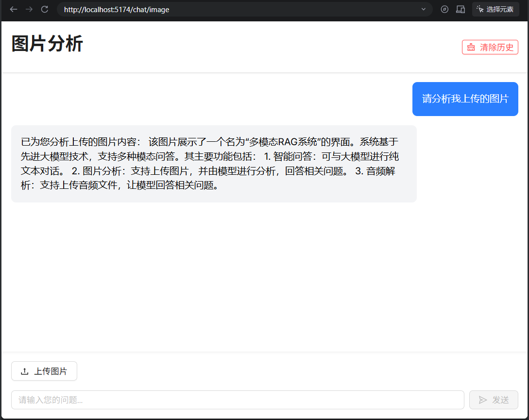529x420 pixels.
Task: Click the upload arrow icon on 上传图片
Action: pyautogui.click(x=25, y=370)
